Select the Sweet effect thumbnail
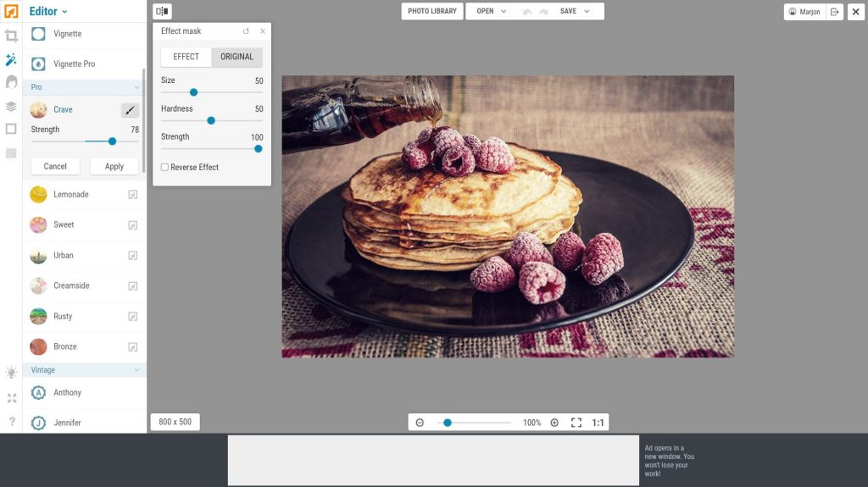This screenshot has width=868, height=487. 38,225
